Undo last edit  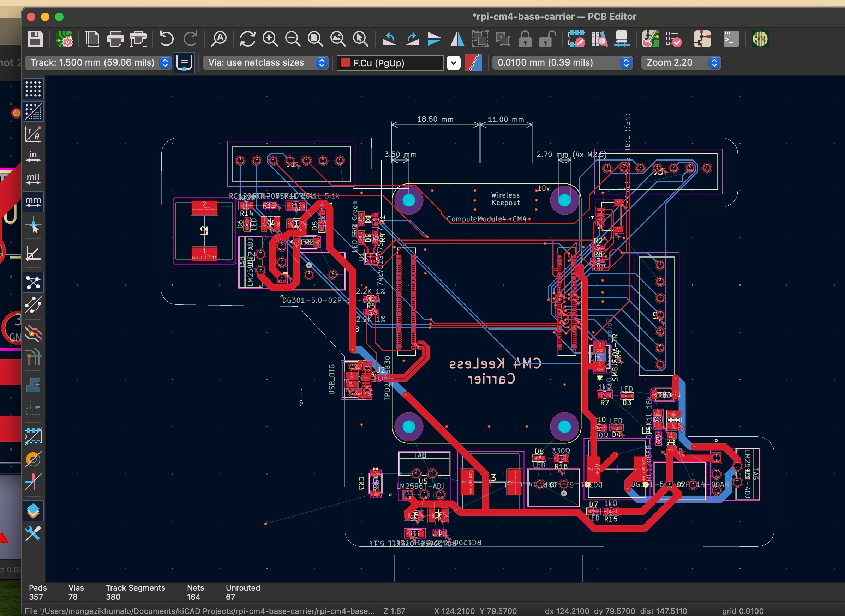point(166,39)
